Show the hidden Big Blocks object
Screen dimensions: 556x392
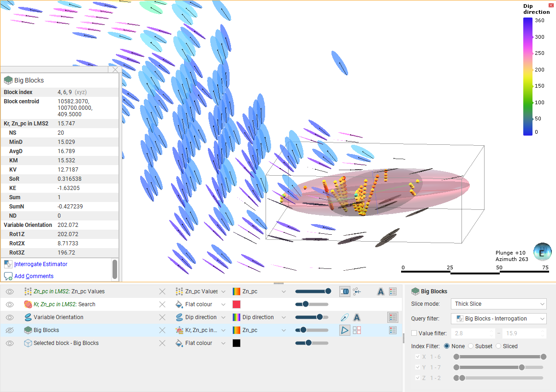click(x=10, y=330)
